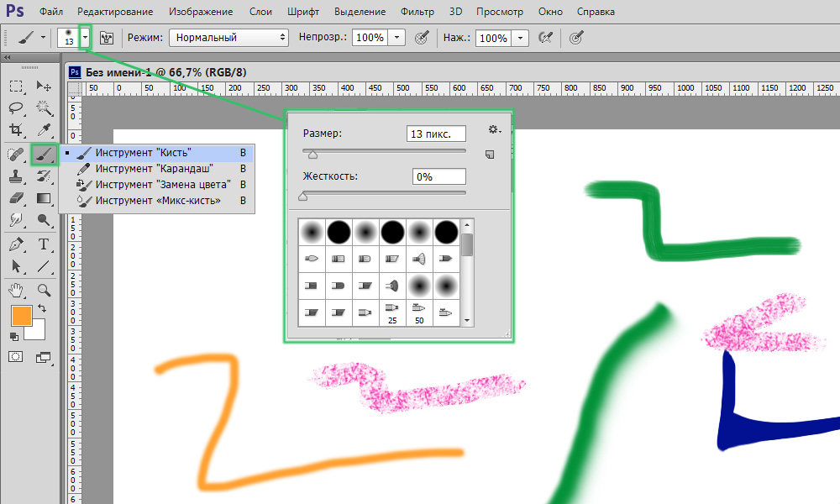Viewport: 840px width, 504px height.
Task: Choose Инструмент "Замена цвета" from flyout
Action: click(156, 184)
